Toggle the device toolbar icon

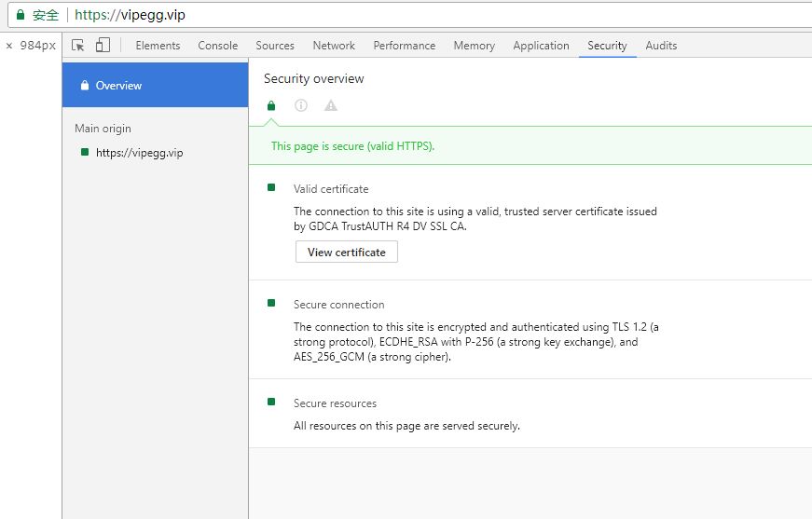click(103, 45)
